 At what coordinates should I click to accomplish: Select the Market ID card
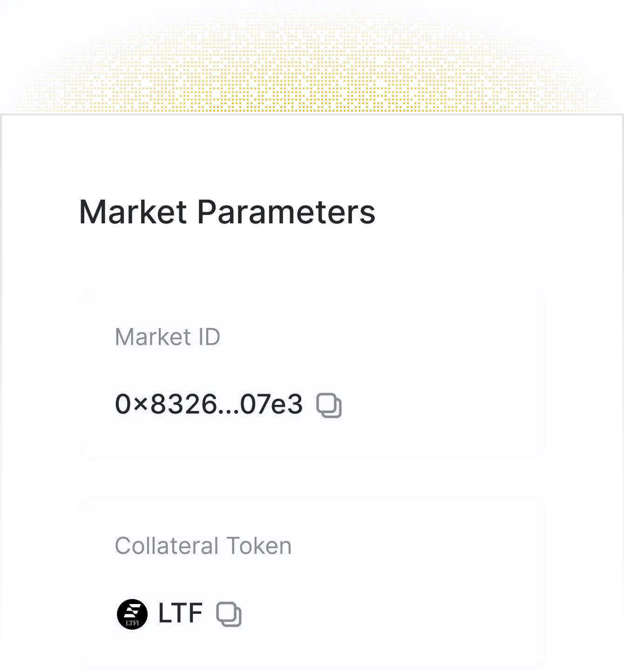click(x=312, y=373)
